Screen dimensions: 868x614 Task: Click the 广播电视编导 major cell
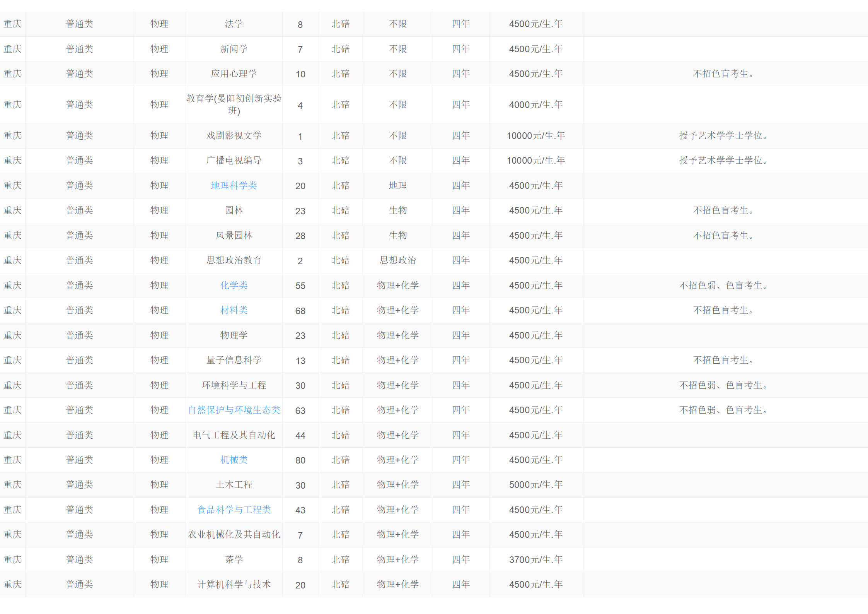click(234, 161)
